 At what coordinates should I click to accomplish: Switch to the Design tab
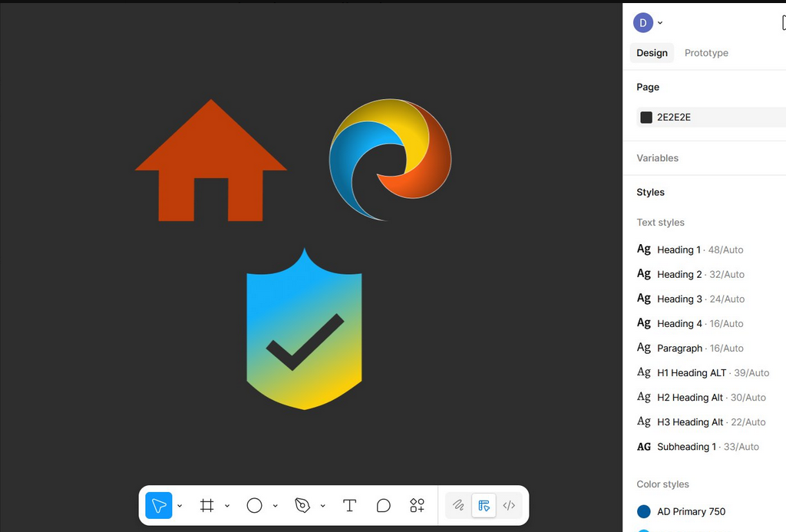coord(652,53)
